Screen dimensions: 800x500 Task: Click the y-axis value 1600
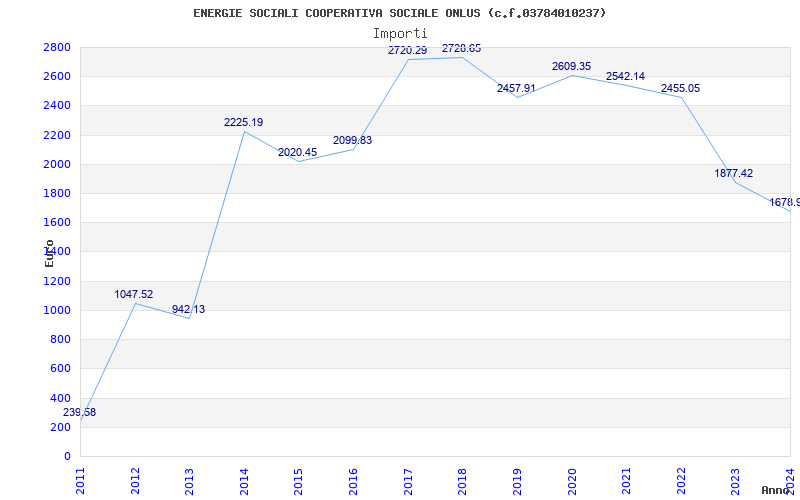coord(57,222)
